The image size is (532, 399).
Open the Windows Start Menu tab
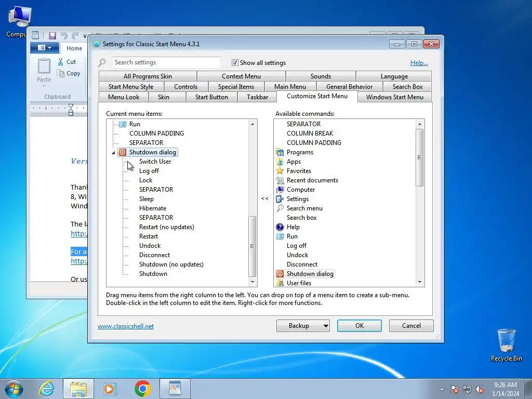tap(395, 97)
